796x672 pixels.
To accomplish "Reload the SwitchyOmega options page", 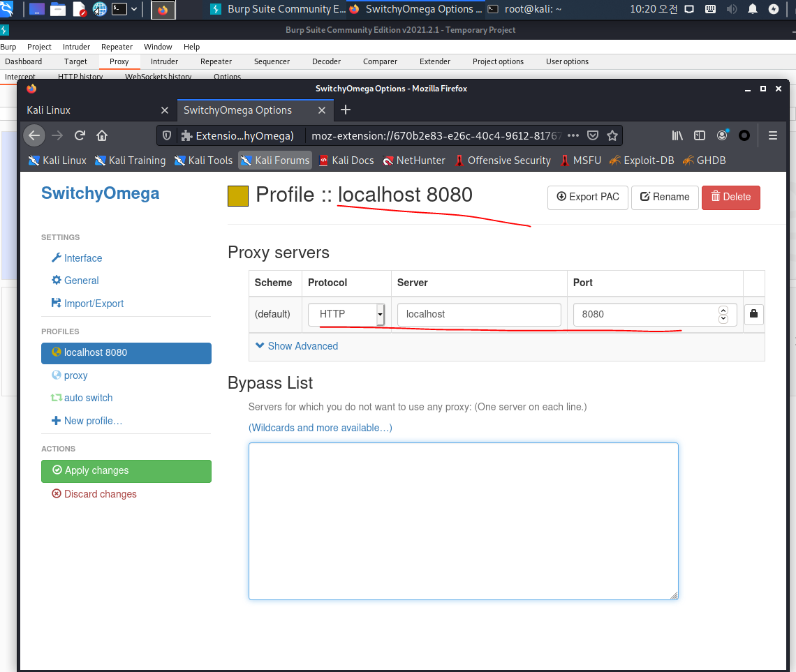I will tap(80, 135).
